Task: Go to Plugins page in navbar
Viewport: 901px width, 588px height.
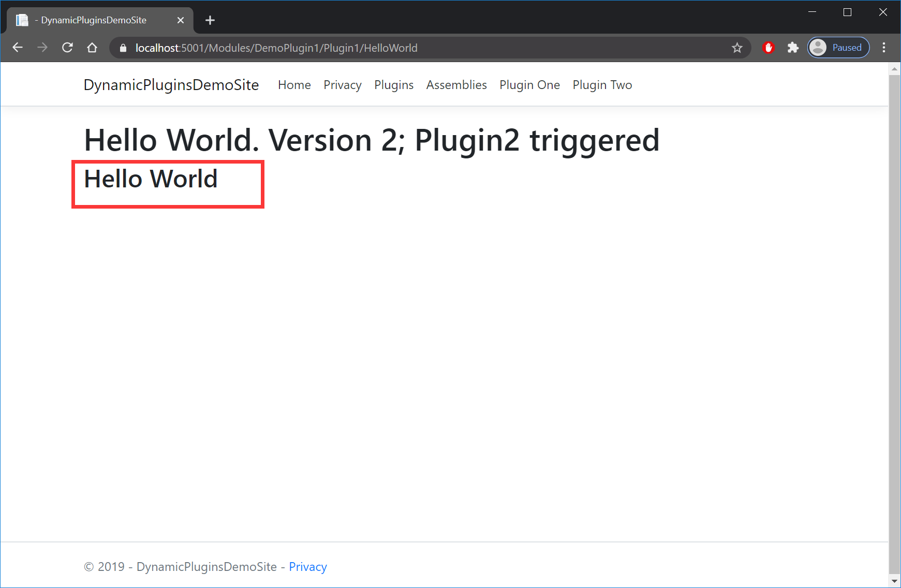Action: point(394,85)
